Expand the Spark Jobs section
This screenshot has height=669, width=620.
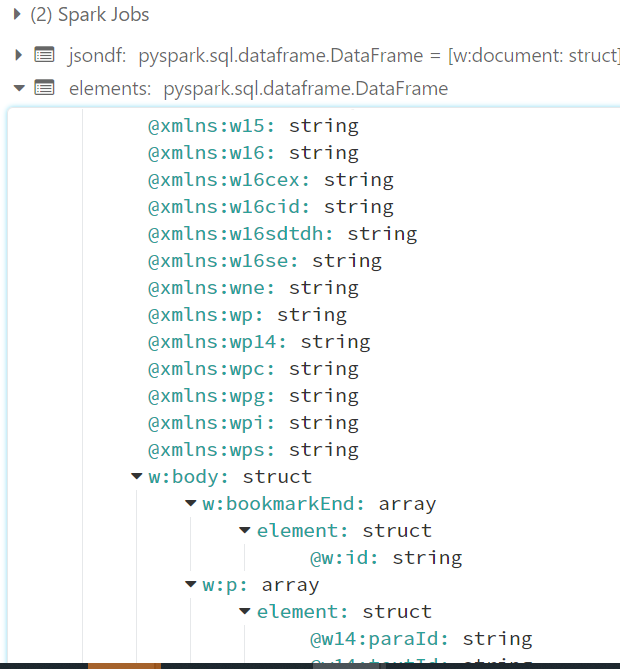point(17,15)
